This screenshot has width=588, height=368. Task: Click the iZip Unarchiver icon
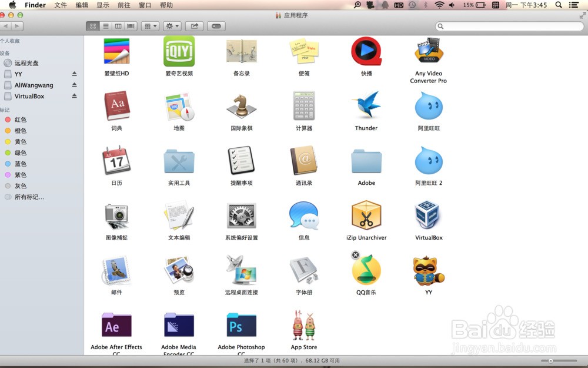pos(366,215)
